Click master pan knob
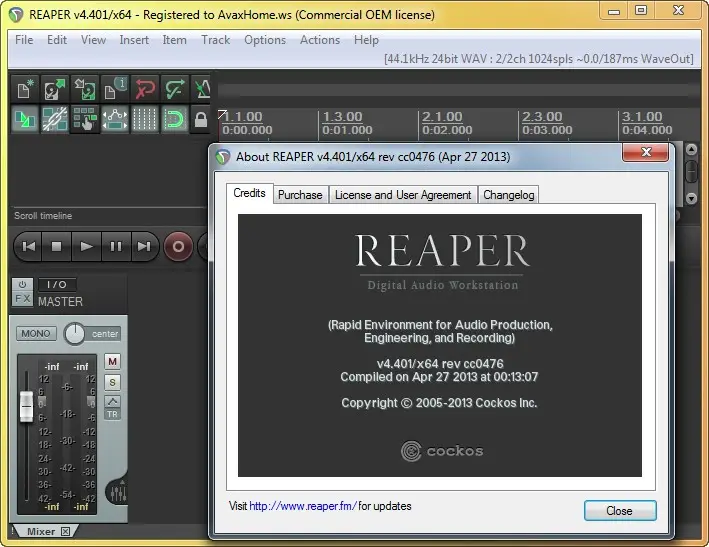Screen dimensions: 709x547 74,334
